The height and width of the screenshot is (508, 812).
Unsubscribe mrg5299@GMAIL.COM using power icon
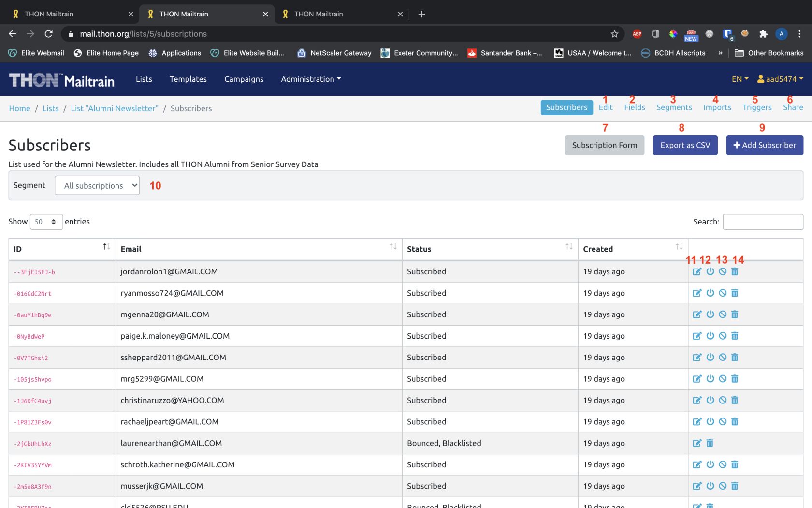[x=710, y=379]
